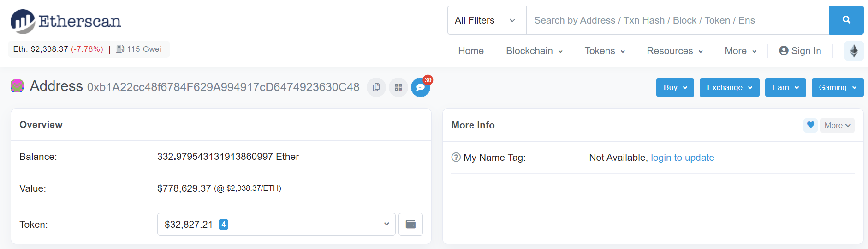
Task: Open the Blockchain menu
Action: tap(534, 51)
